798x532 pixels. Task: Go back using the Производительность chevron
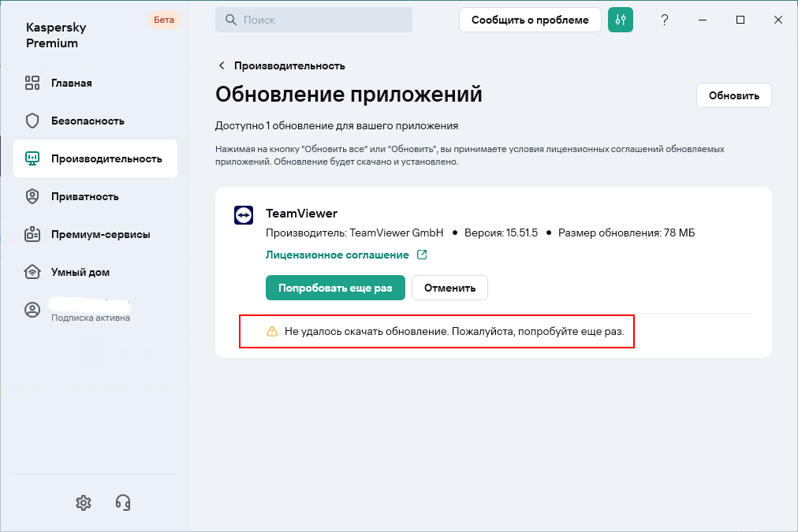(x=222, y=65)
